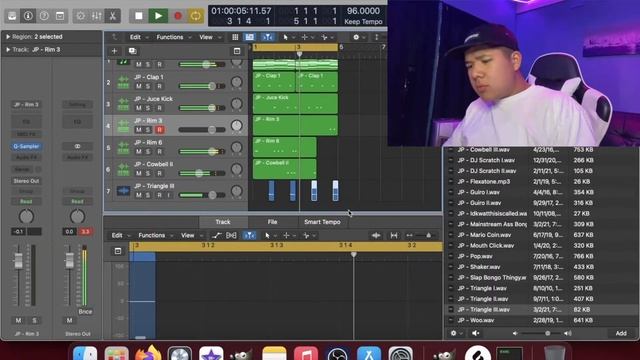Start recording with red Record button

pyautogui.click(x=178, y=16)
